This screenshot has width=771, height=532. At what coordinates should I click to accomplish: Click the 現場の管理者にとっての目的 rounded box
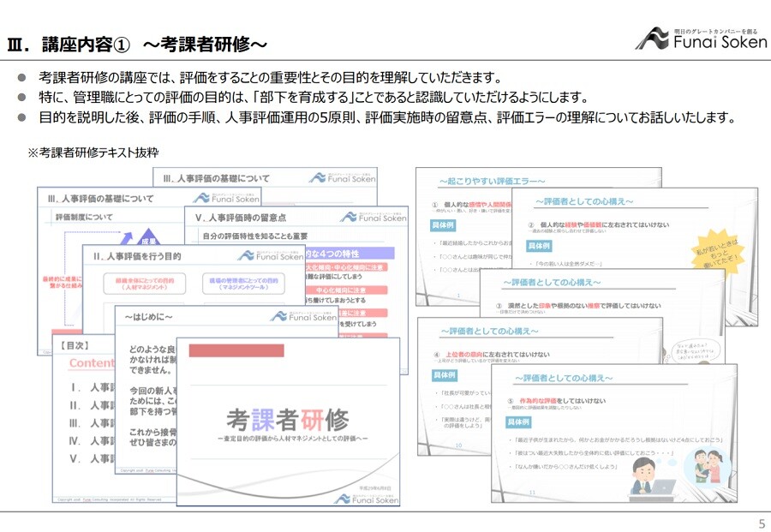coord(243,284)
